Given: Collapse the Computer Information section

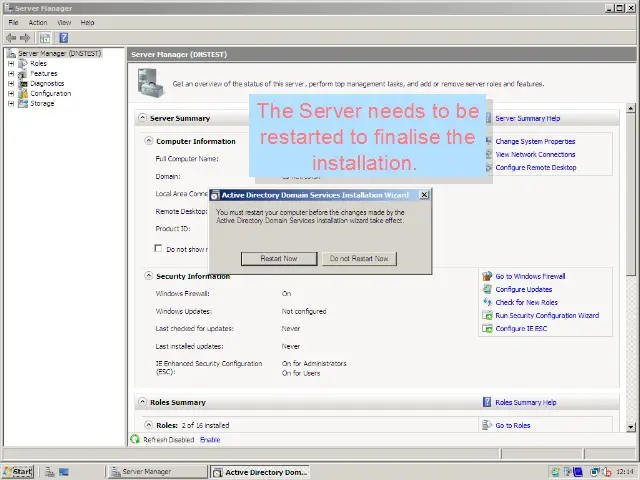Looking at the screenshot, I should pos(149,141).
